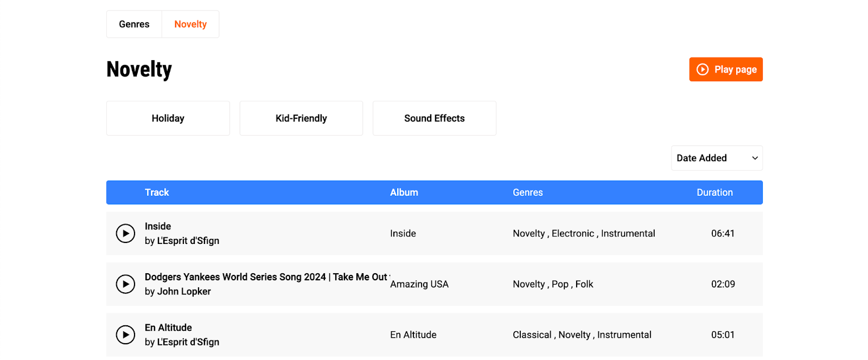This screenshot has width=868, height=360.
Task: Open the Date Added sort dropdown
Action: click(716, 158)
